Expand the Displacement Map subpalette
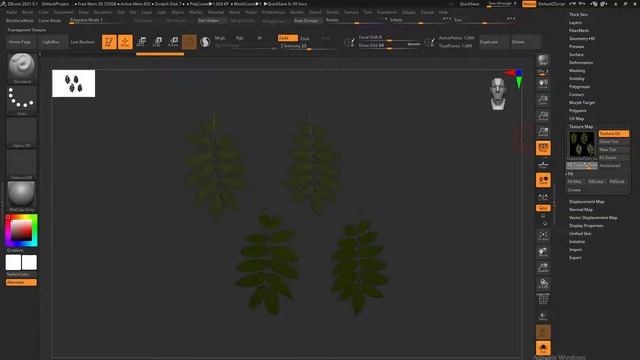This screenshot has height=360, width=640. tap(587, 202)
